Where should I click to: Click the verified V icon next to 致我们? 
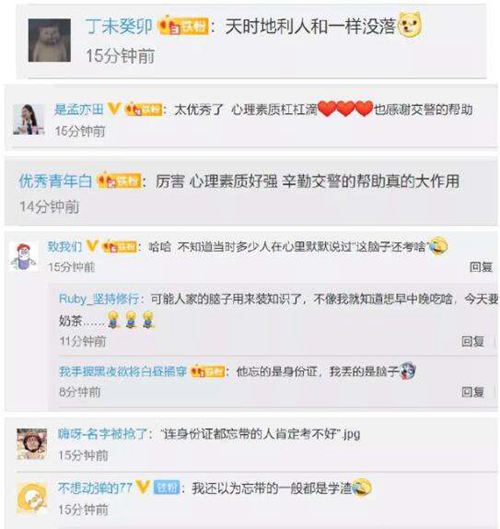click(x=92, y=246)
